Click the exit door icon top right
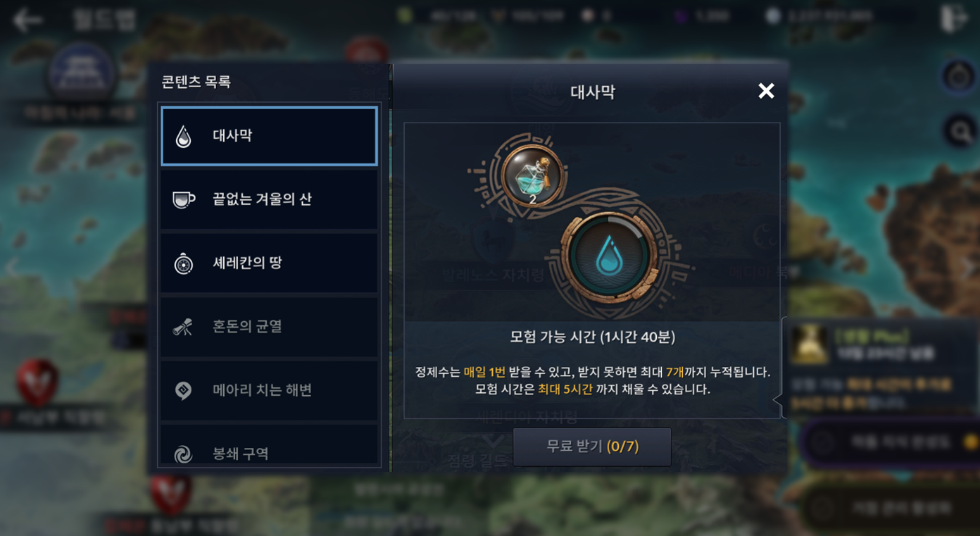Viewport: 980px width, 536px height. click(x=953, y=19)
